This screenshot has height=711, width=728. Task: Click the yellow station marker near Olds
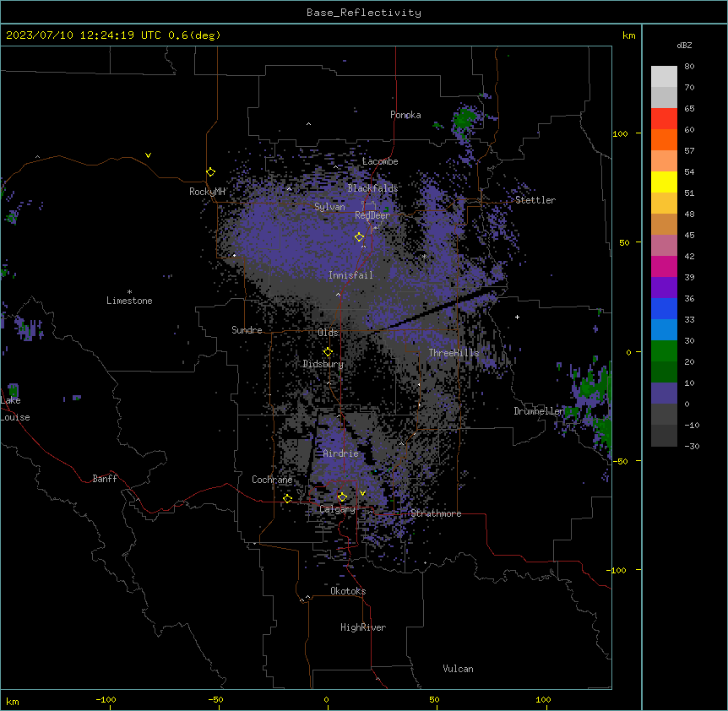pyautogui.click(x=328, y=351)
